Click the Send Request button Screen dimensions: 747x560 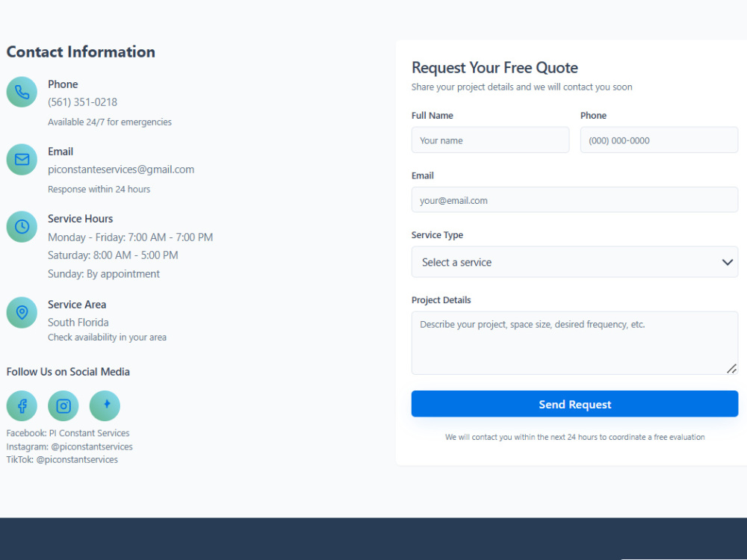(x=574, y=404)
